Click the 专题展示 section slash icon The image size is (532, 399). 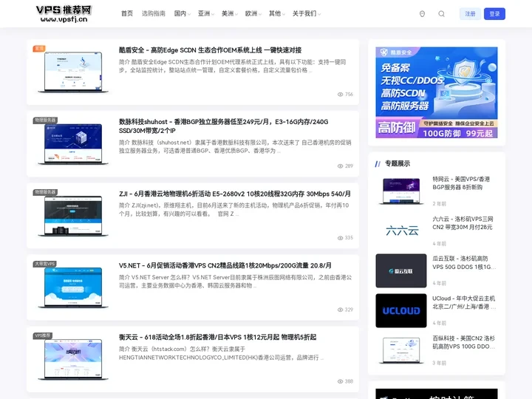[x=378, y=164]
